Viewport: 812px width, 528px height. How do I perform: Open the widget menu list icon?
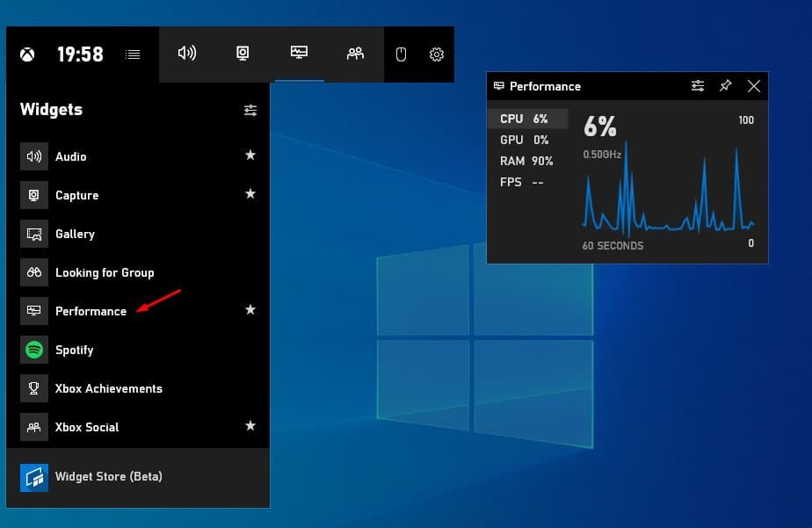tap(133, 54)
